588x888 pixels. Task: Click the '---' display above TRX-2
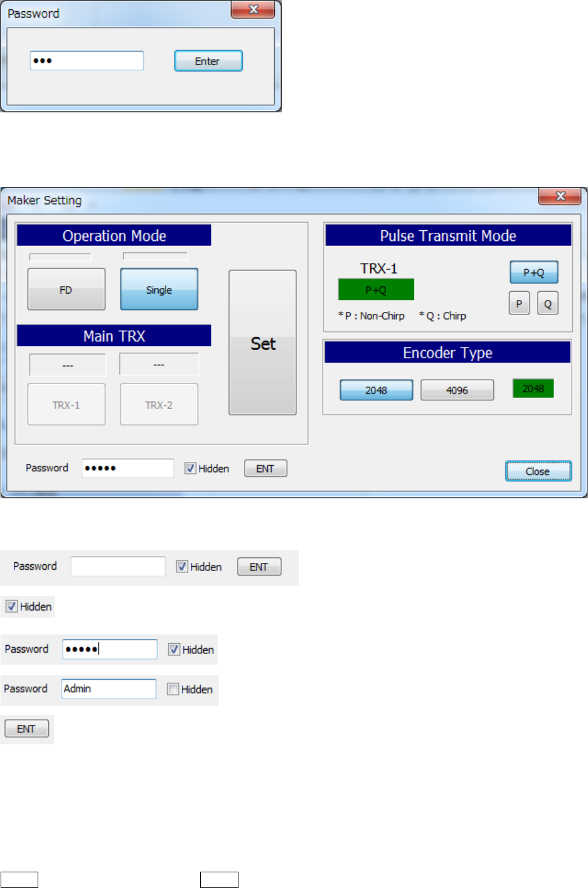pos(159,364)
